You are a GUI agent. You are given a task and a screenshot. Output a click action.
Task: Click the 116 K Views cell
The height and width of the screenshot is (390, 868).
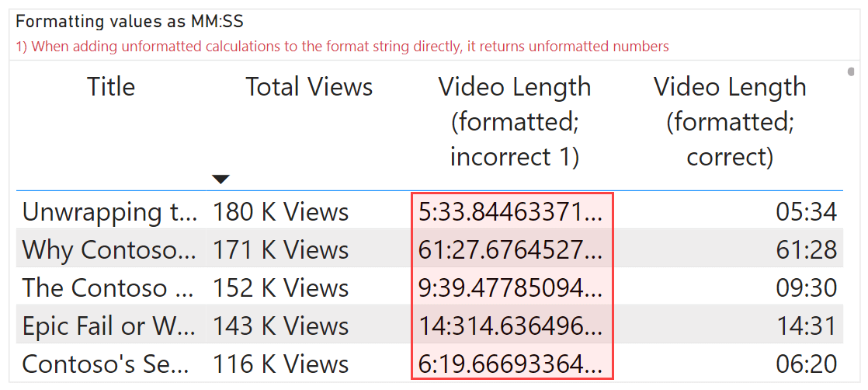coord(280,364)
